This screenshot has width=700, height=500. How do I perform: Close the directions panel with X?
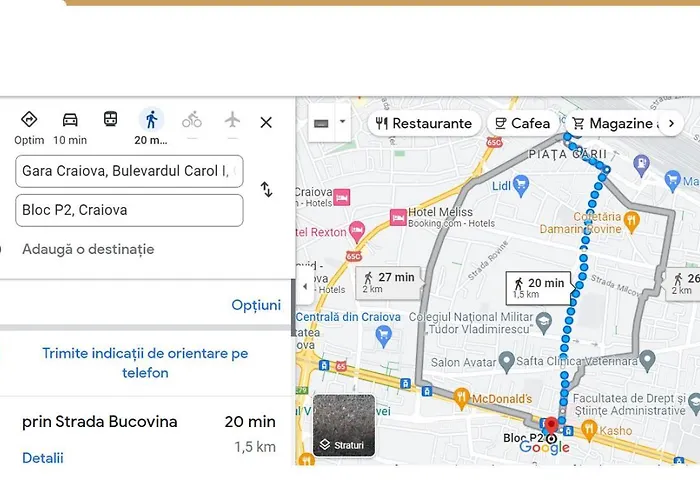[x=266, y=122]
